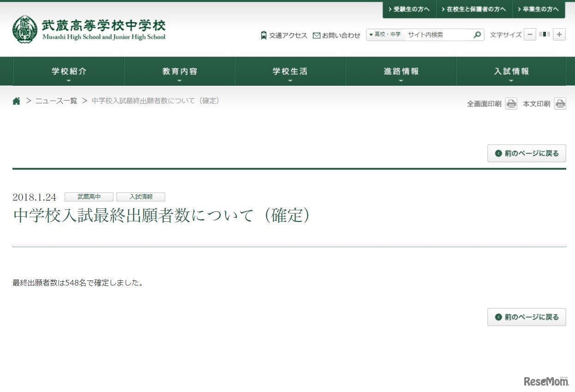Click the plus to increase 文字サイズ
This screenshot has width=575, height=392.
[x=558, y=34]
